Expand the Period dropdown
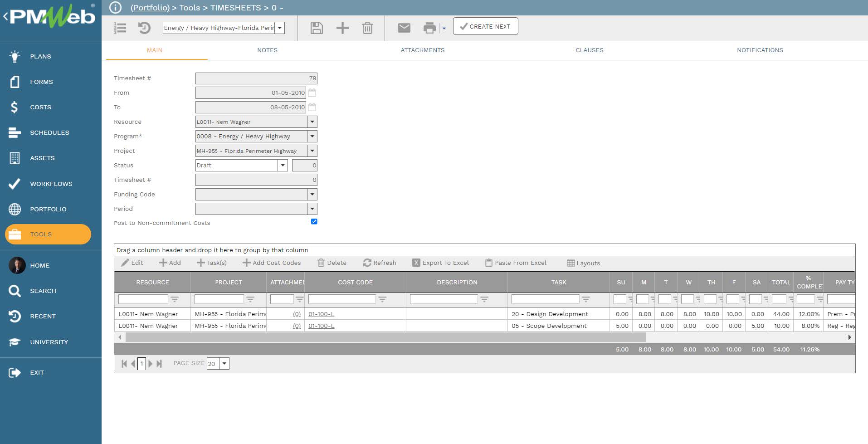The height and width of the screenshot is (444, 868). [x=312, y=209]
